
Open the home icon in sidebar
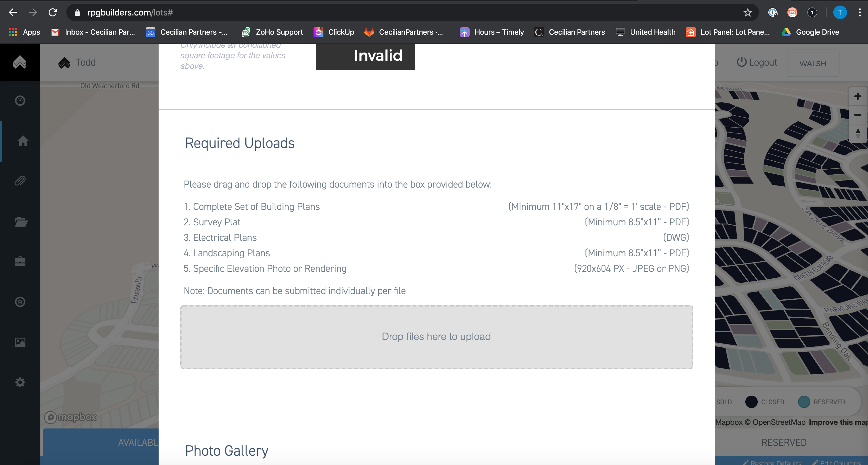click(23, 141)
